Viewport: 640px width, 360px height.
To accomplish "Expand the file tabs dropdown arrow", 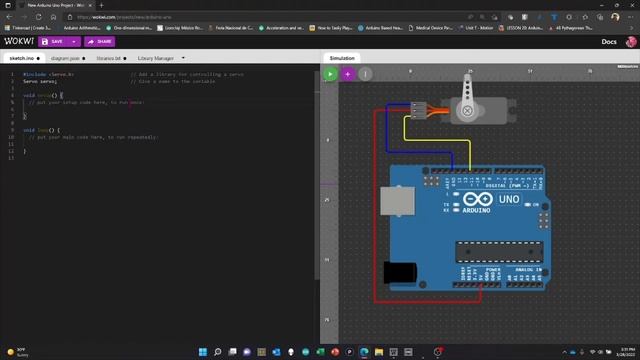I will (183, 58).
